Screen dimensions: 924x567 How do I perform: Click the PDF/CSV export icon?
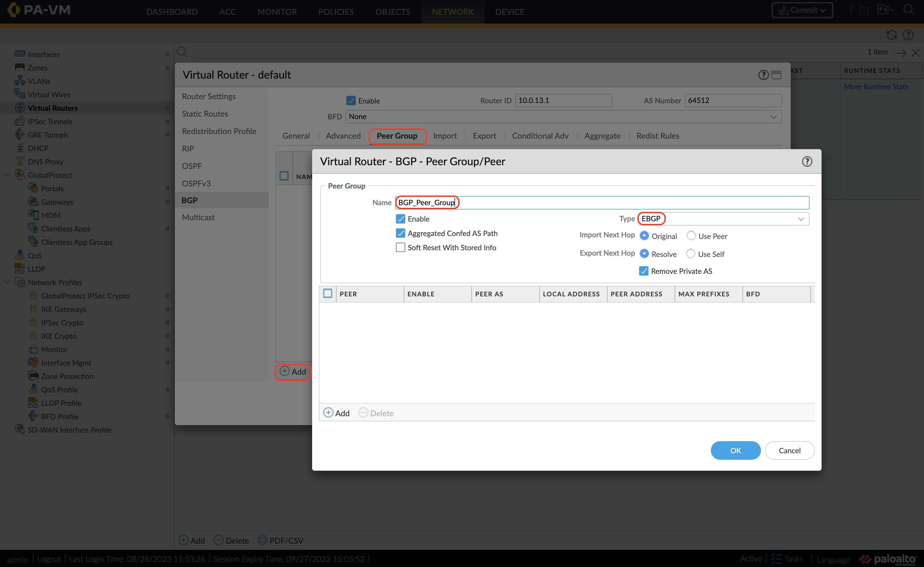[263, 540]
